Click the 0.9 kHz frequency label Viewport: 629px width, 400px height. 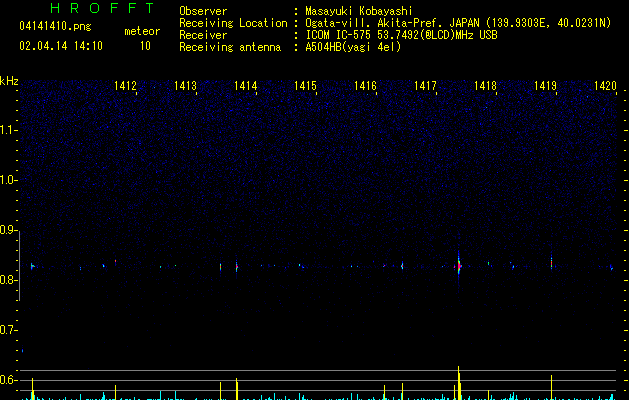click(9, 230)
